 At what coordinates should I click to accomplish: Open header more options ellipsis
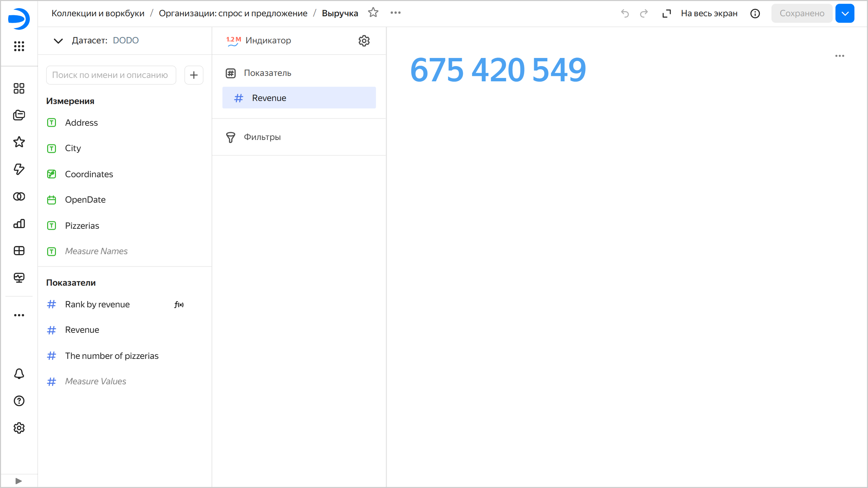[395, 13]
